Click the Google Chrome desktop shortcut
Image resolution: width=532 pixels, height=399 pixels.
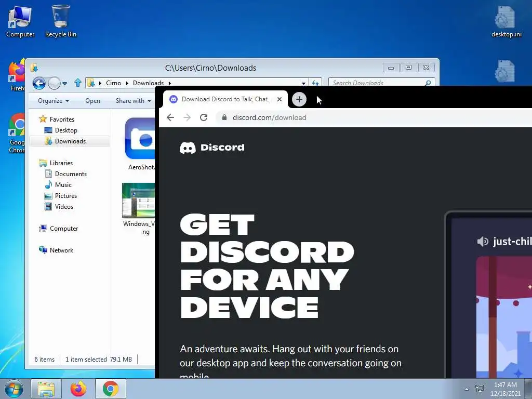click(x=16, y=134)
